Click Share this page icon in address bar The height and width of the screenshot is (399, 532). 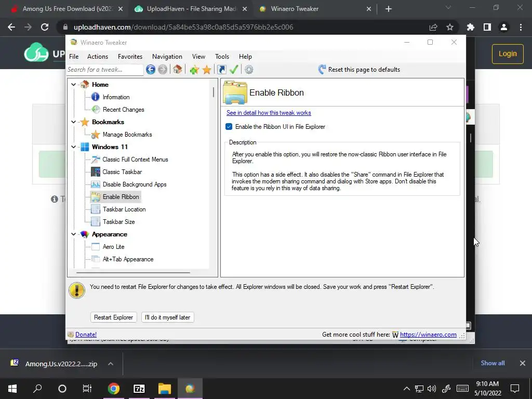coord(433,27)
